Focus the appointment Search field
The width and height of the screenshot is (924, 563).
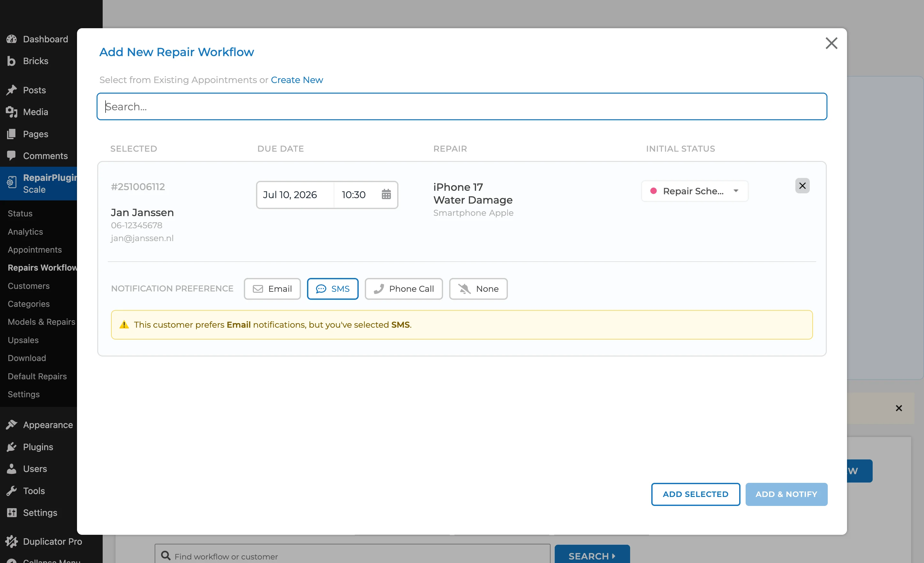click(462, 106)
